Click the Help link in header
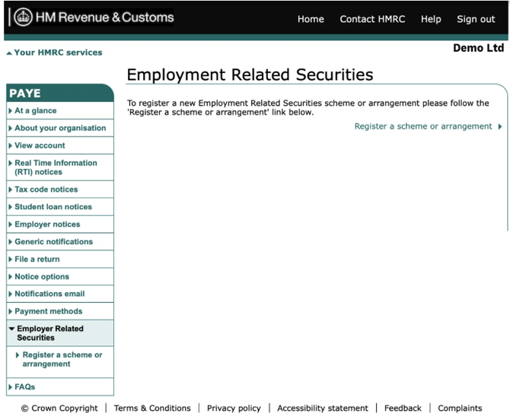510x420 pixels. [431, 19]
